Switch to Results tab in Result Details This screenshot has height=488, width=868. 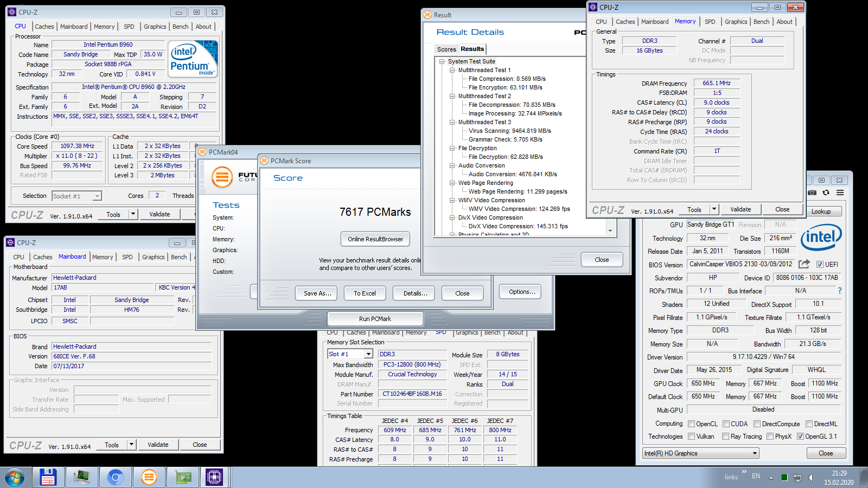click(x=472, y=49)
